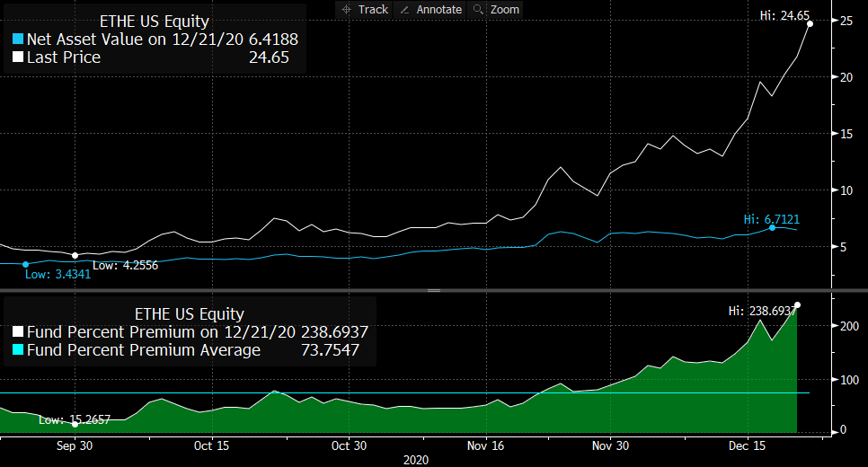
Task: Select the Zoom magnifier tool
Action: [x=495, y=9]
